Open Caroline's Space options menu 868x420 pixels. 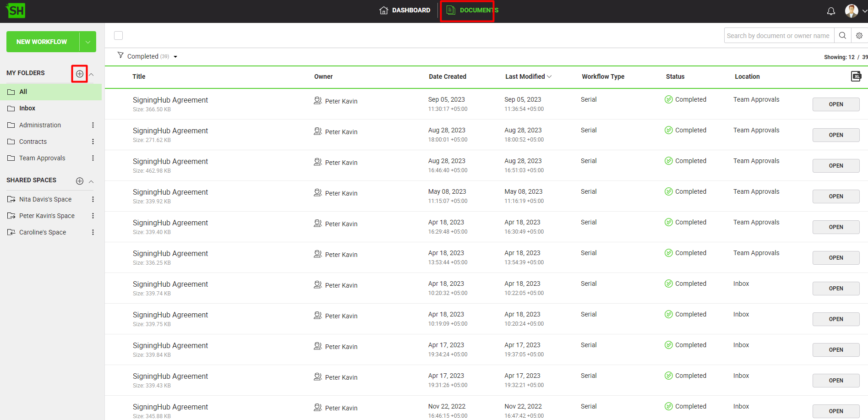point(93,232)
